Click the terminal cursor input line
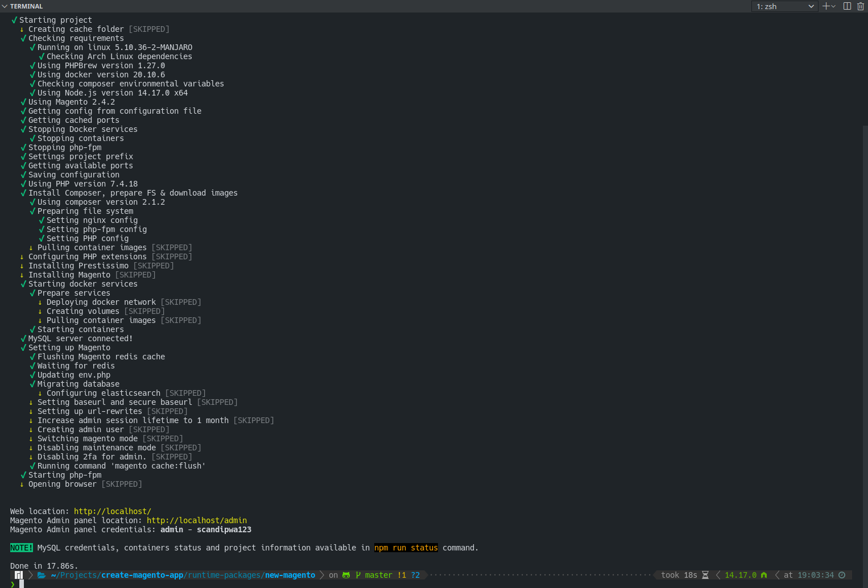 point(22,584)
